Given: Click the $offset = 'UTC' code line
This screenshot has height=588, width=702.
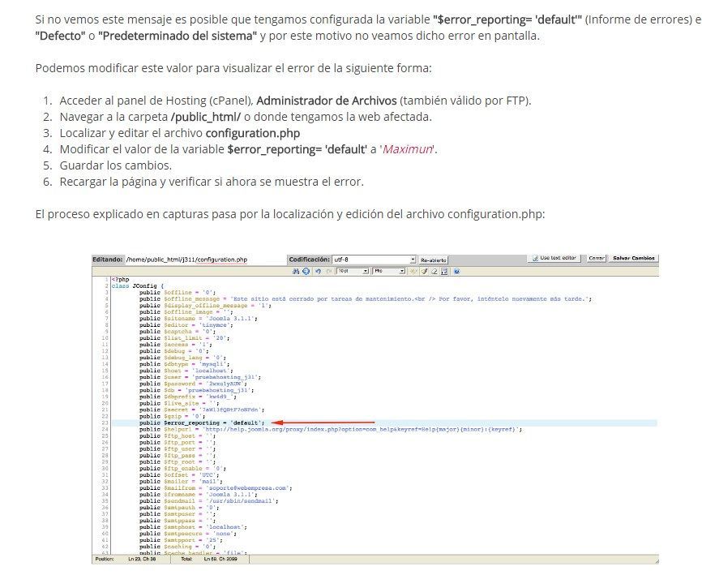Looking at the screenshot, I should pyautogui.click(x=179, y=474).
